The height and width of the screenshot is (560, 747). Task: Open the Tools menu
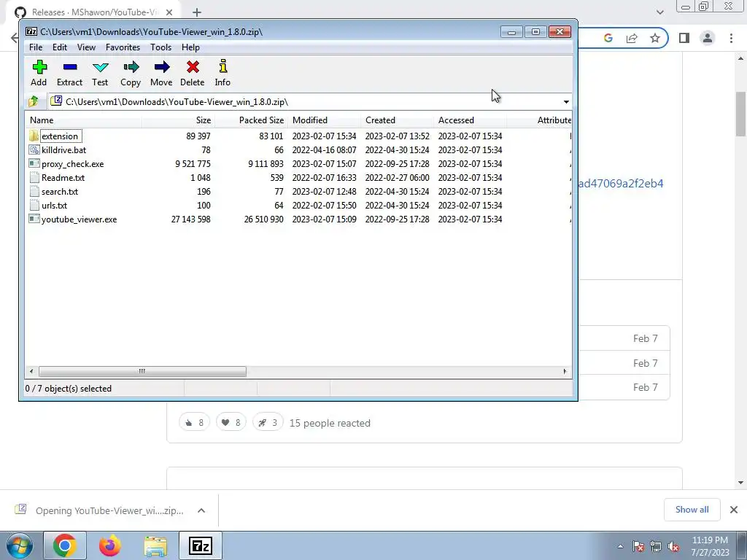[x=160, y=47]
